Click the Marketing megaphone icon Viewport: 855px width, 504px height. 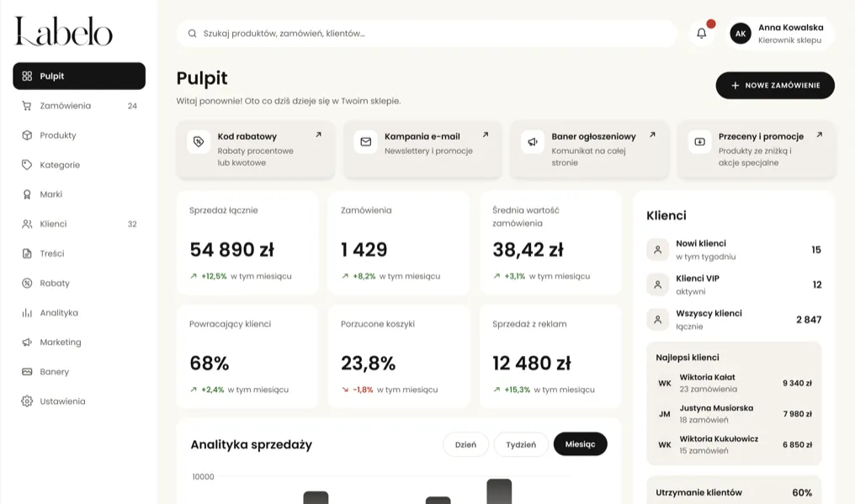(x=27, y=342)
